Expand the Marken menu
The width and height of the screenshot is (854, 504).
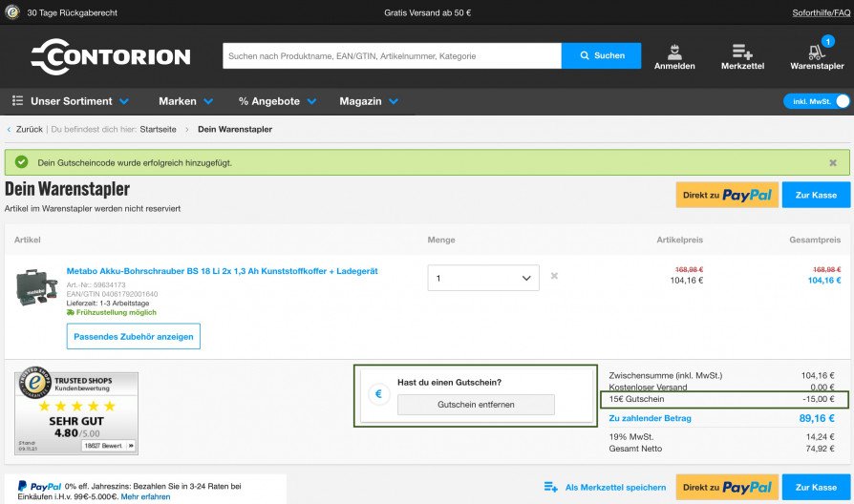pos(185,101)
